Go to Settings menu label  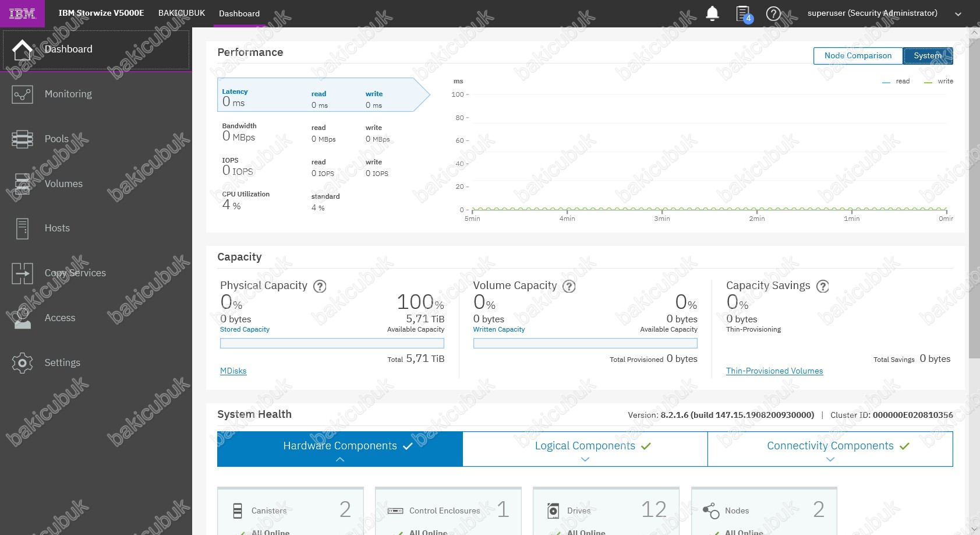tap(62, 362)
